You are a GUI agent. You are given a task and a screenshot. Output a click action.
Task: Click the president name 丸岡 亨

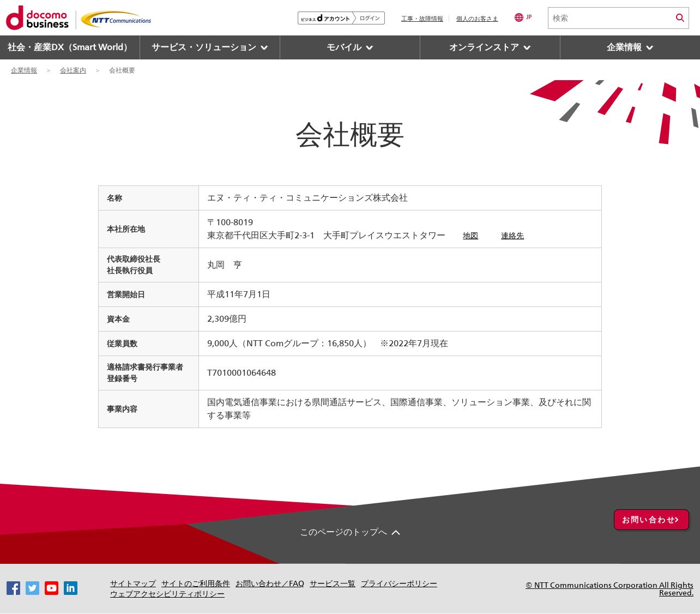point(225,265)
